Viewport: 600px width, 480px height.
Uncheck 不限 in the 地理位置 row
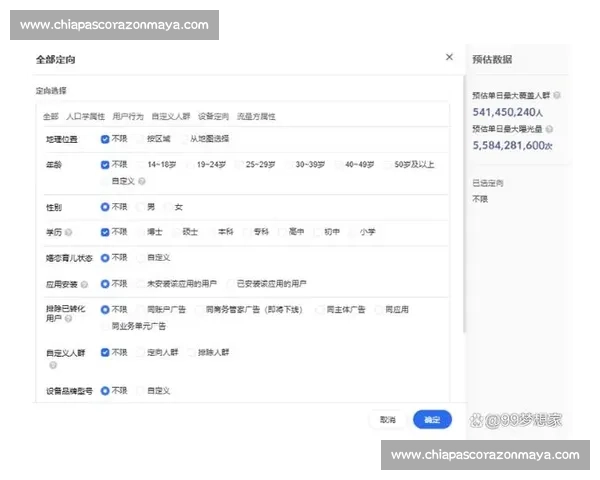pos(105,139)
